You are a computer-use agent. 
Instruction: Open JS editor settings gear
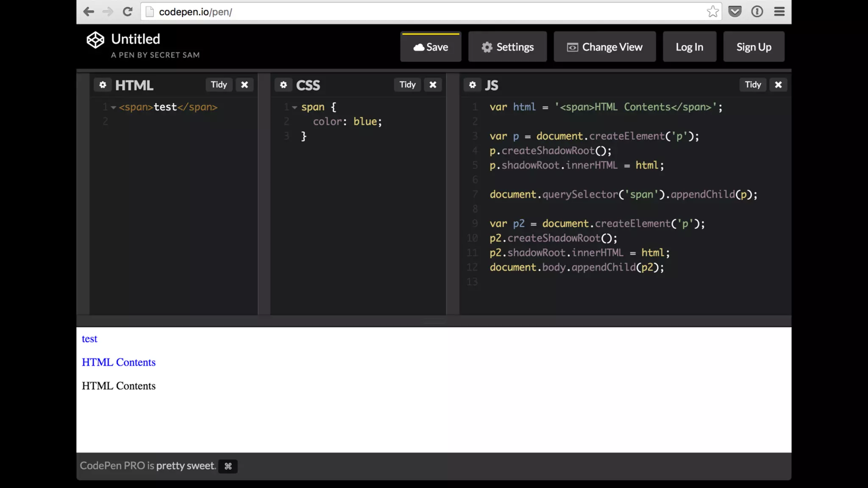click(x=473, y=85)
